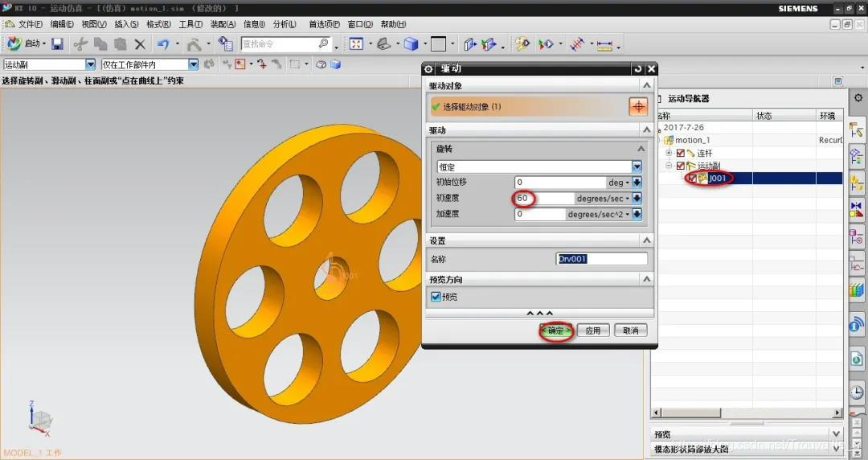Click the measure distance ruler icon

pos(604,44)
